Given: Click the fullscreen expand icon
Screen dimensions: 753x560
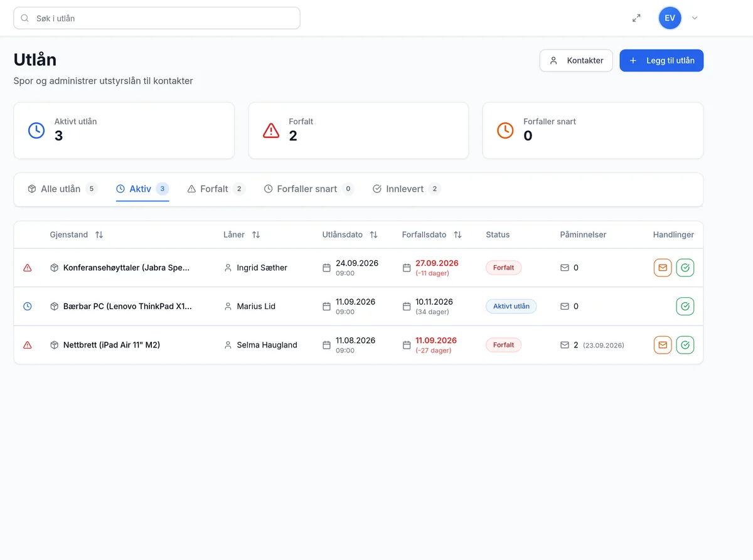Looking at the screenshot, I should pyautogui.click(x=636, y=18).
